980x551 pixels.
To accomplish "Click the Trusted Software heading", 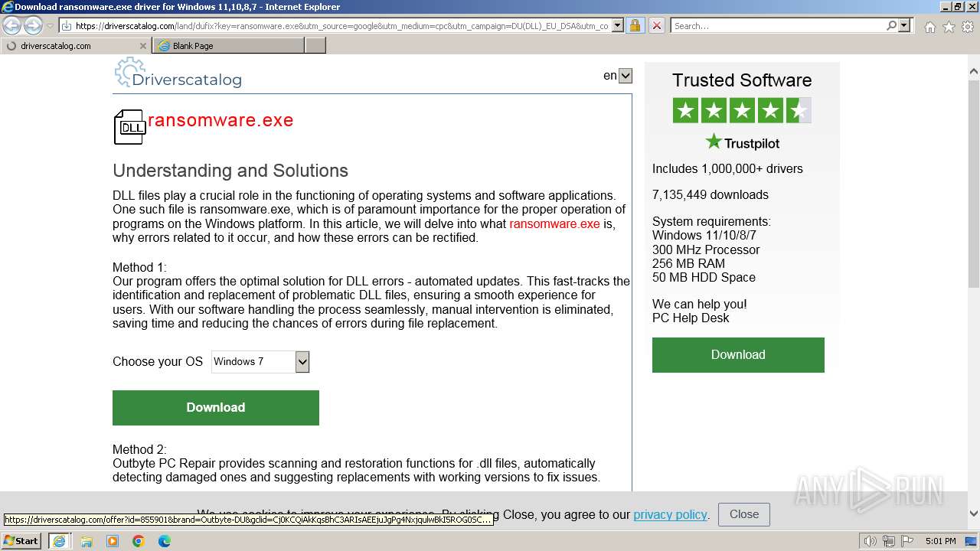I will (742, 80).
